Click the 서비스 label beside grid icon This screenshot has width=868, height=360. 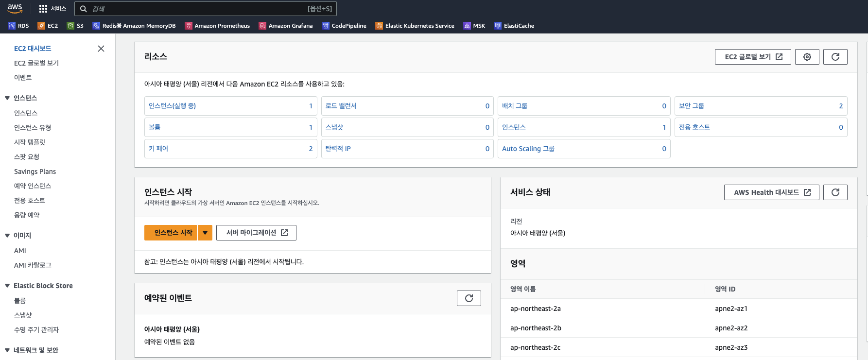(x=58, y=9)
